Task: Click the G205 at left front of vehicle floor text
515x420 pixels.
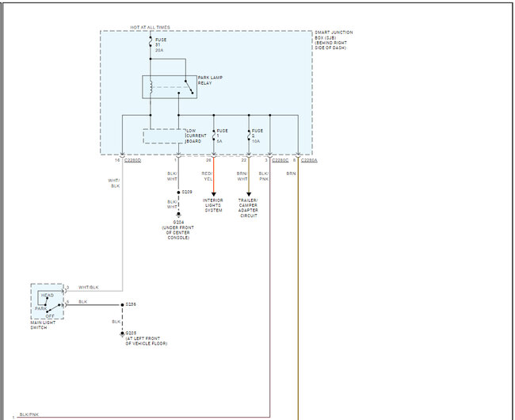Action: coord(146,338)
